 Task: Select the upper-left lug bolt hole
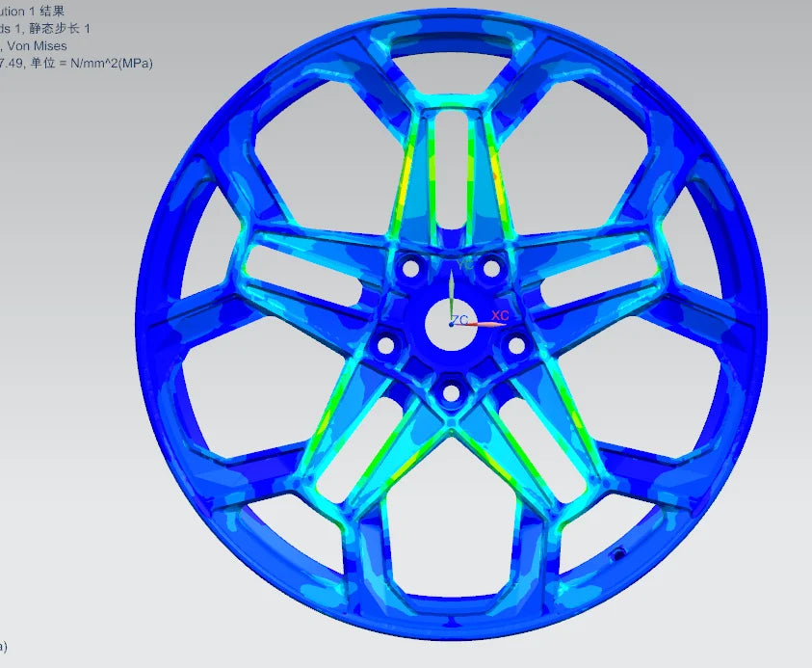(410, 269)
